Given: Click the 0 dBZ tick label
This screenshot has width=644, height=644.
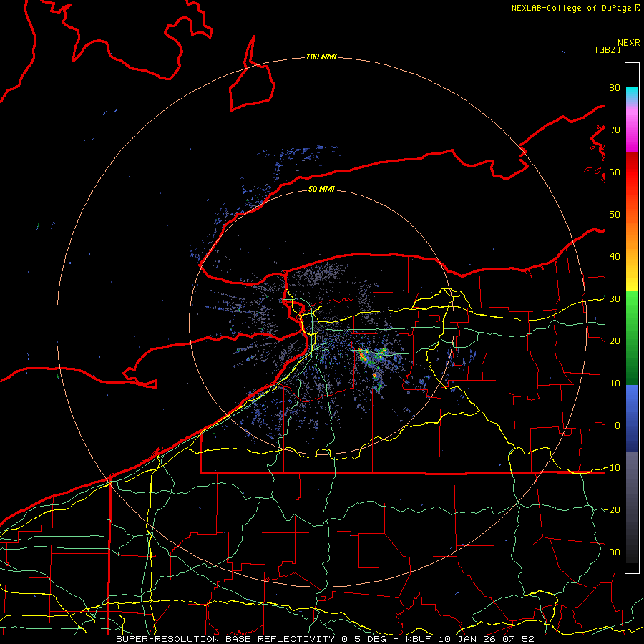Looking at the screenshot, I should click(x=618, y=426).
